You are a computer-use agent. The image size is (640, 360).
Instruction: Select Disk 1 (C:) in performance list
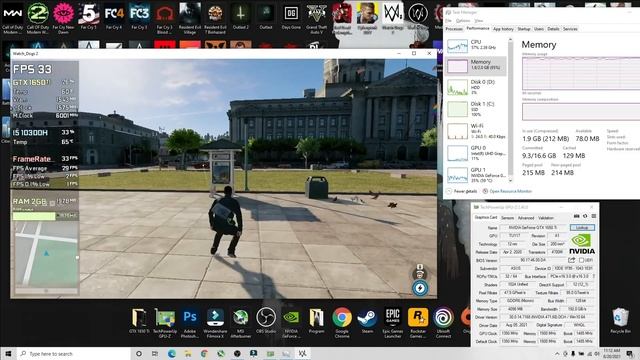coord(476,109)
